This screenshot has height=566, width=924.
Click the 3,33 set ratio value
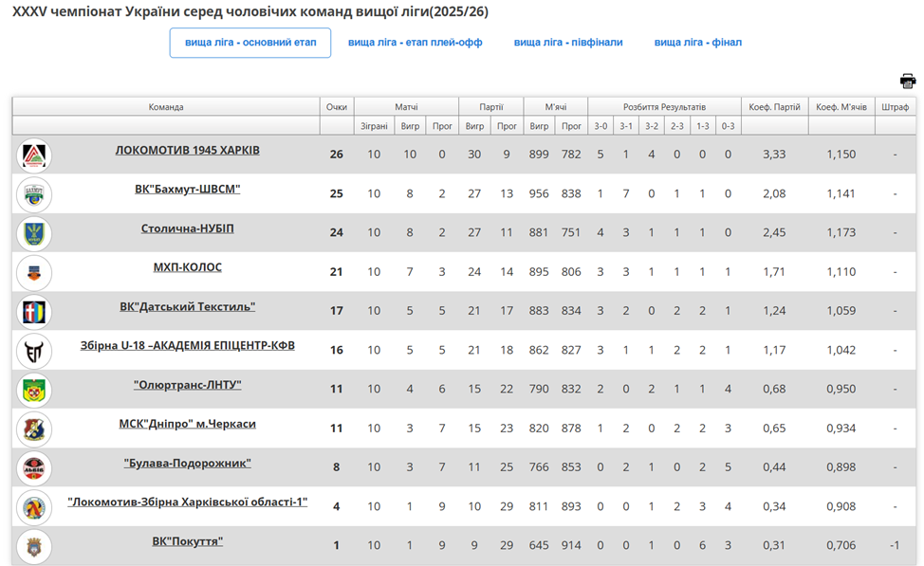coord(774,155)
